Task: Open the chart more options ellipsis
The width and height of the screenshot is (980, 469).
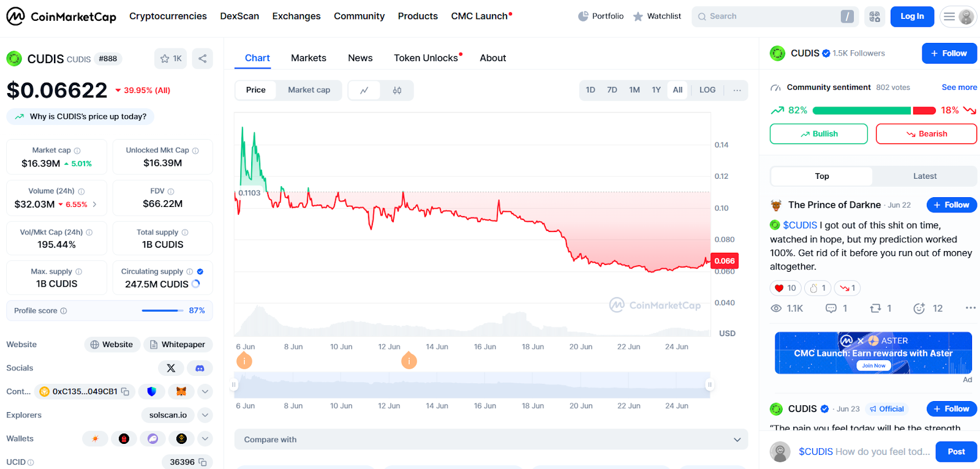Action: tap(737, 90)
